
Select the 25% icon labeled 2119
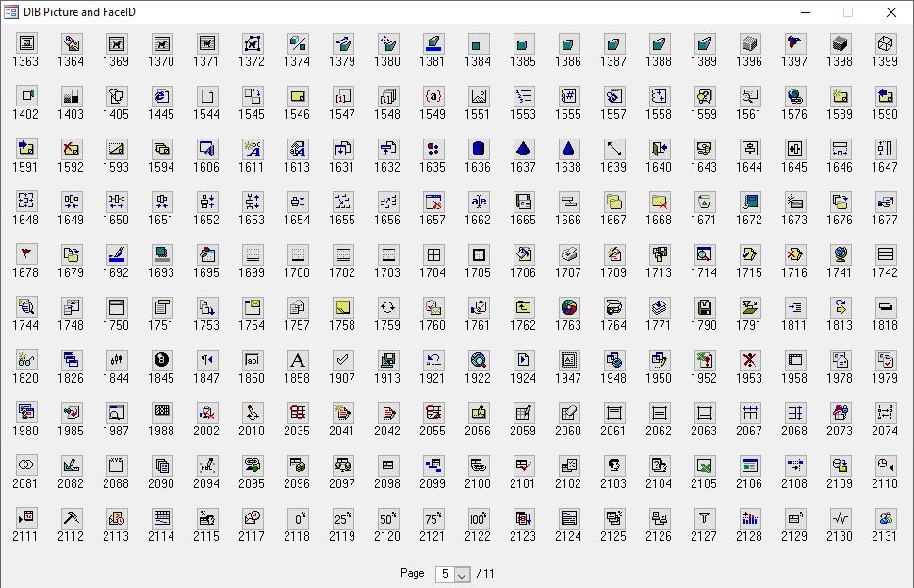(x=342, y=518)
